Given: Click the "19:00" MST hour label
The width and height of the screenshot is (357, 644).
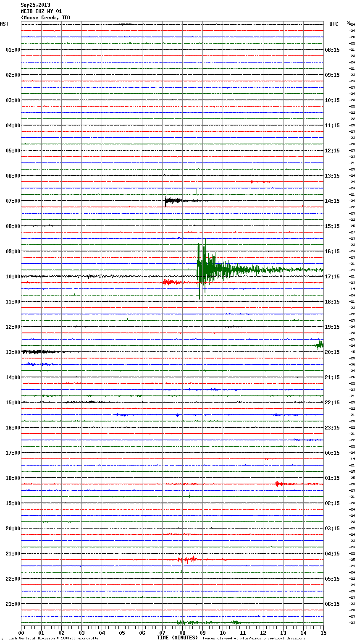Looking at the screenshot, I should pos(13,503).
